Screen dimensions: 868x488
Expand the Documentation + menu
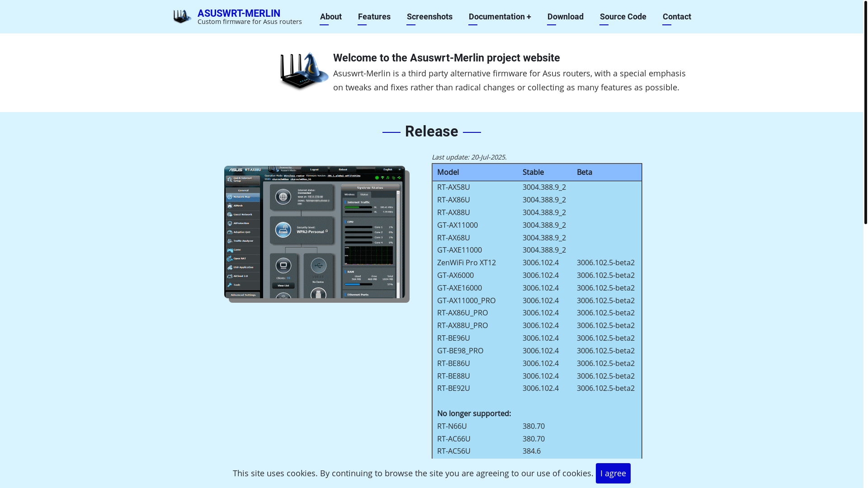(x=500, y=17)
